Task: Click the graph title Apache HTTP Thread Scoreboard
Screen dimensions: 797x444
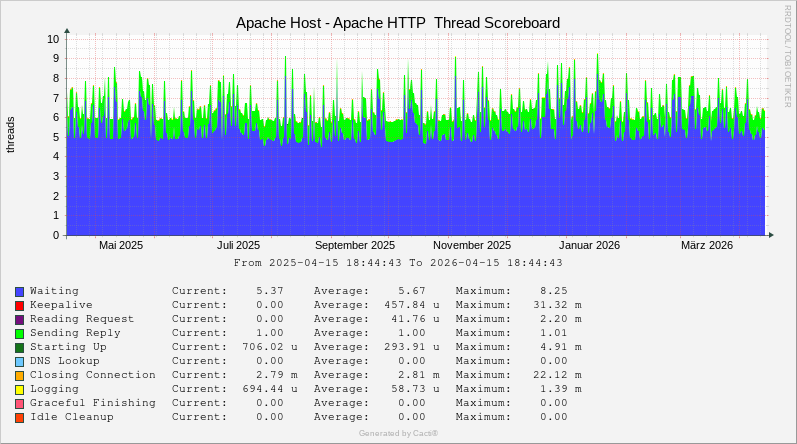Action: (x=398, y=22)
